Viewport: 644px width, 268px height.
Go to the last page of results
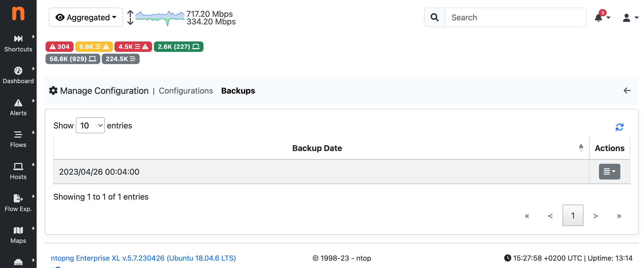[619, 216]
